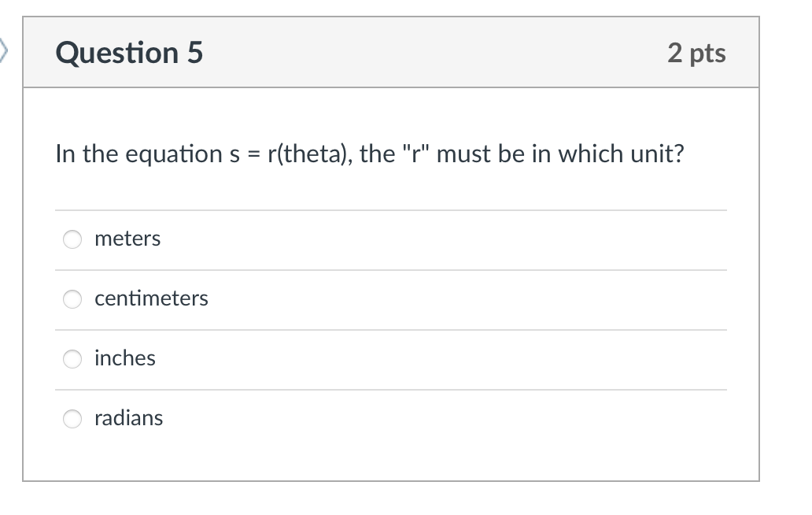Click the inches answer label
The height and width of the screenshot is (515, 812).
tap(125, 359)
